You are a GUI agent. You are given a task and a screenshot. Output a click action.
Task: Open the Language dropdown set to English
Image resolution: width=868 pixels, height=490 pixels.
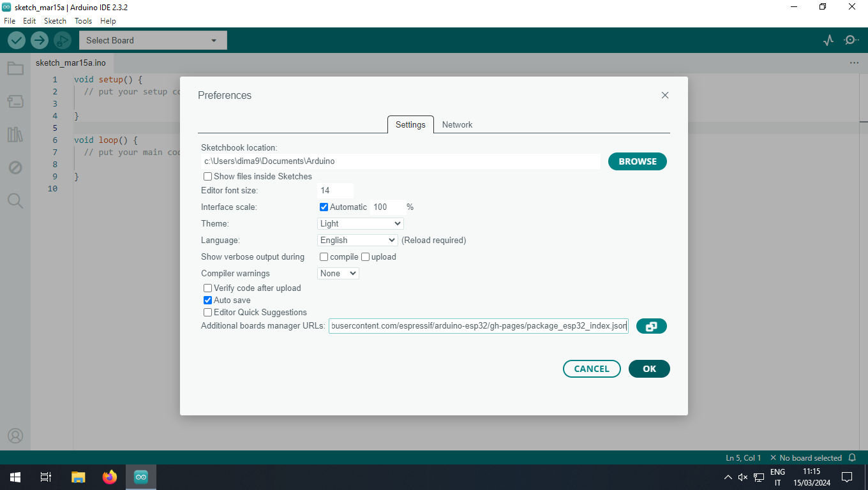coord(358,240)
